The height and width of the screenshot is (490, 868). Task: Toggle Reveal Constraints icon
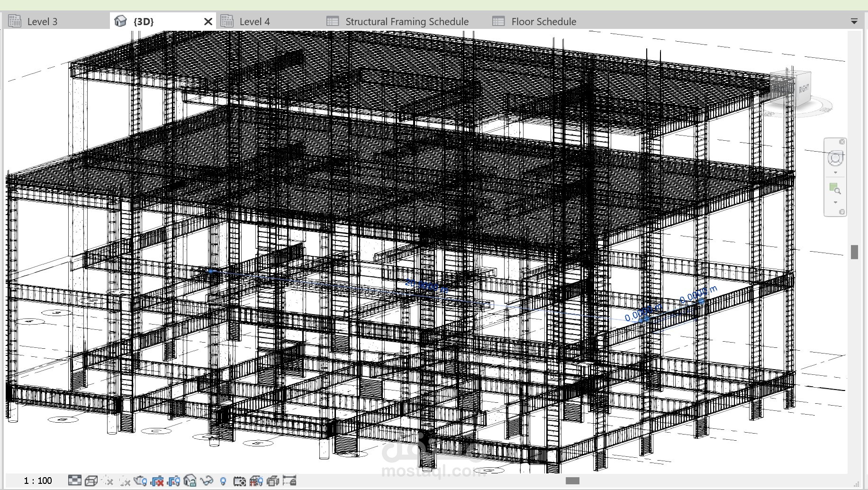(x=289, y=481)
